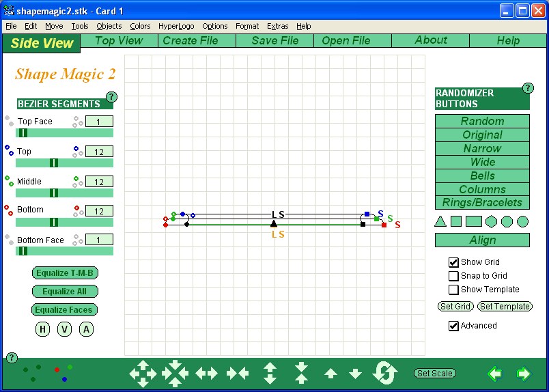549x392 pixels.
Task: Click the expand in all directions arrows icon
Action: coord(143,374)
